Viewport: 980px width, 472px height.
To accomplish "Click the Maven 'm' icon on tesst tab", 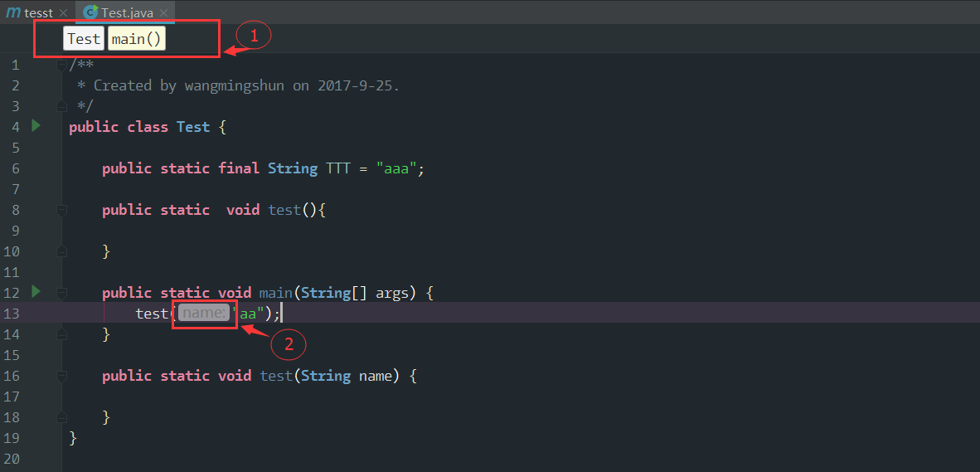I will (12, 12).
